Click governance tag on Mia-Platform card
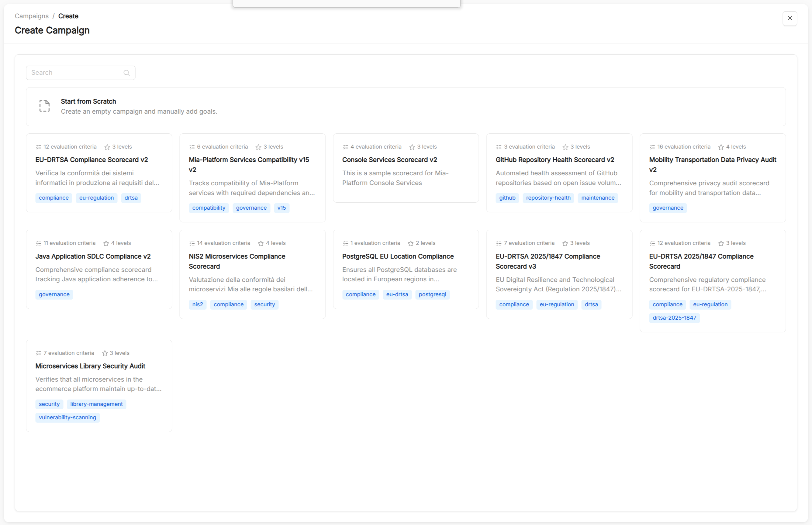 tap(251, 208)
